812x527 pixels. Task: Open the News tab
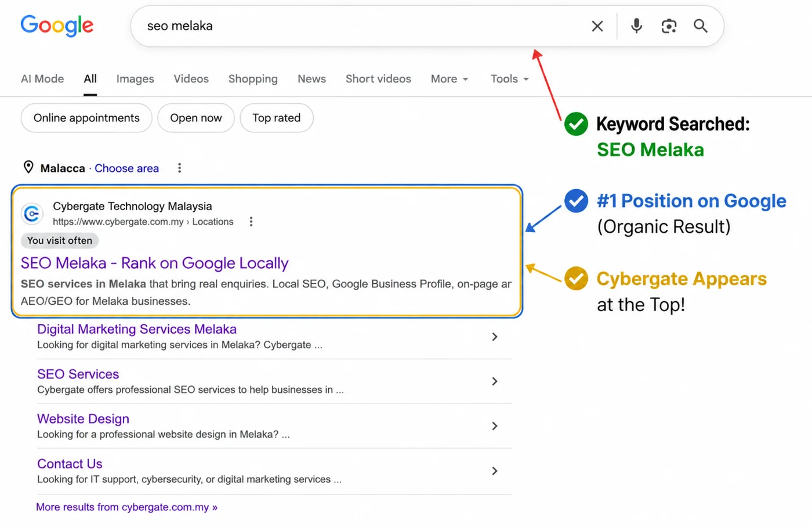311,79
